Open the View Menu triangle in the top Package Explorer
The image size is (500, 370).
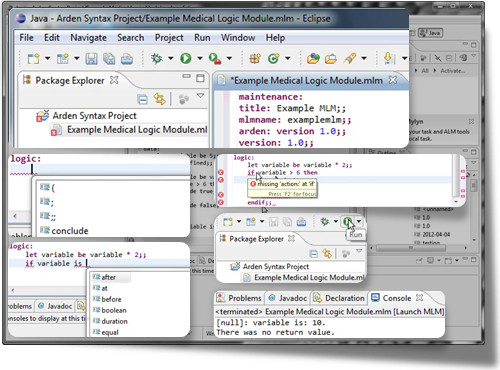pos(200,96)
